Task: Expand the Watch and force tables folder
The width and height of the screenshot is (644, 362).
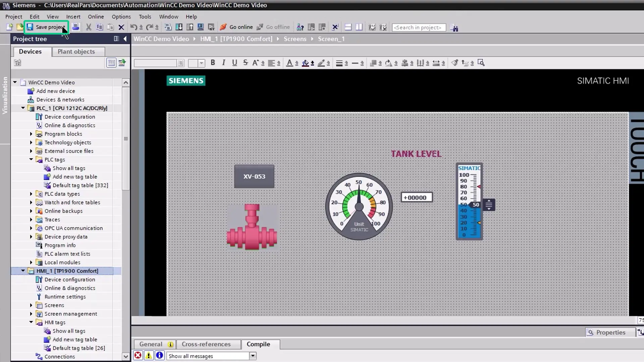Action: coord(31,202)
